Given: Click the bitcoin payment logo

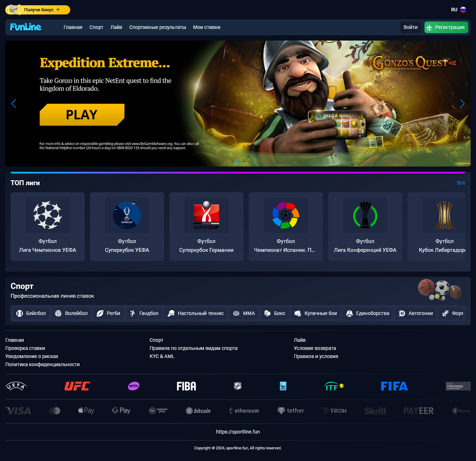Looking at the screenshot, I should (198, 411).
